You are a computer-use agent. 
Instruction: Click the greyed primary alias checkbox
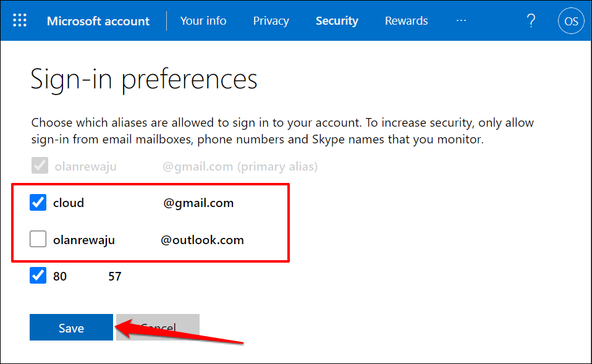38,166
